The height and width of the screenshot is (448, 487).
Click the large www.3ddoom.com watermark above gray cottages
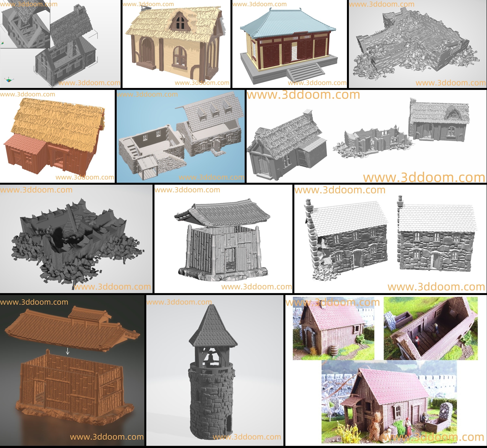[303, 96]
